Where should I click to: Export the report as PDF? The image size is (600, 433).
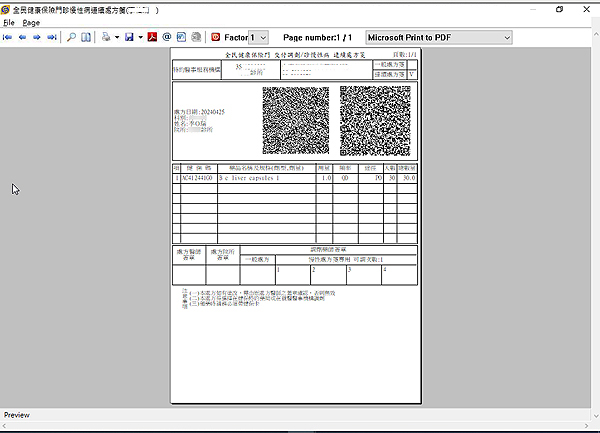click(x=152, y=37)
